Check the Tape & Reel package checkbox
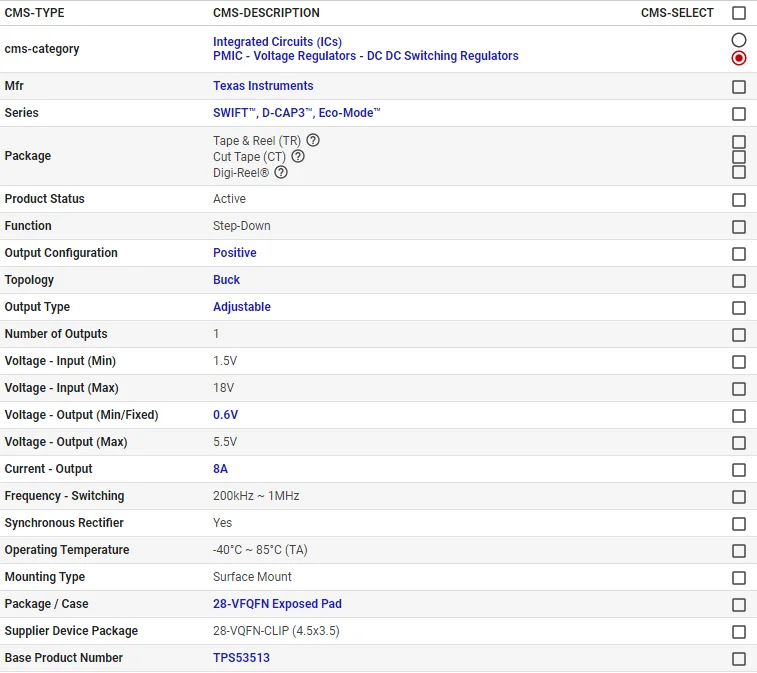This screenshot has width=757, height=673. click(x=739, y=142)
